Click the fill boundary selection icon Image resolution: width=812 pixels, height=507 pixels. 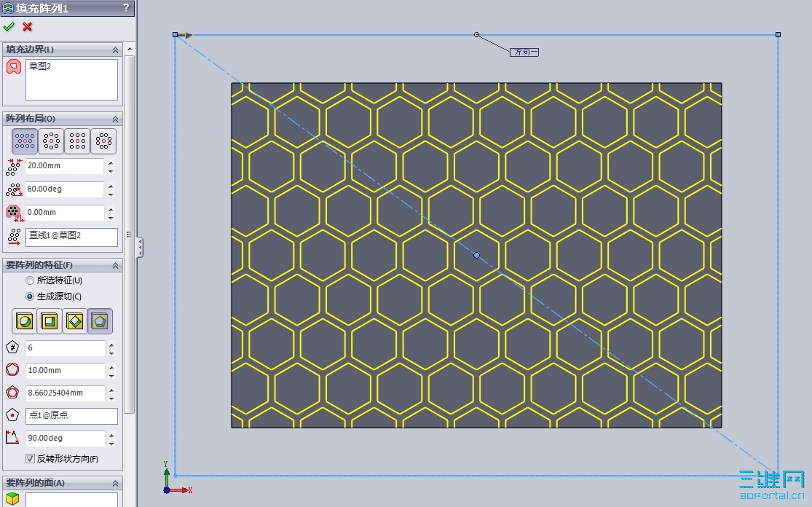tap(13, 67)
